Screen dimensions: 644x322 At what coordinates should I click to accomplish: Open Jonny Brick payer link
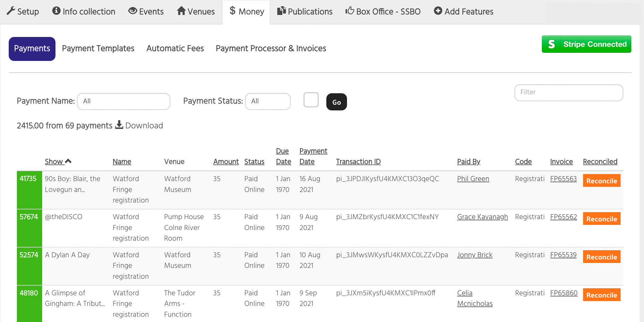(x=475, y=255)
